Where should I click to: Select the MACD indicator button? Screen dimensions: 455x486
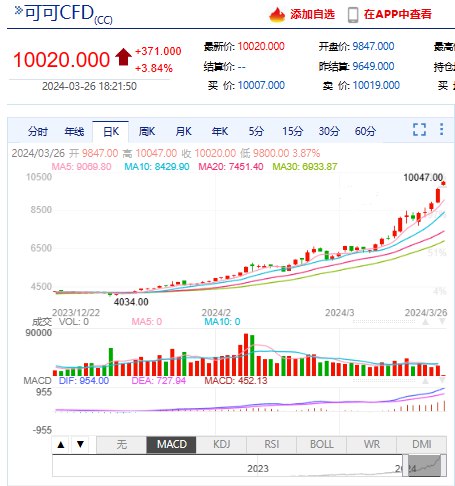point(171,445)
